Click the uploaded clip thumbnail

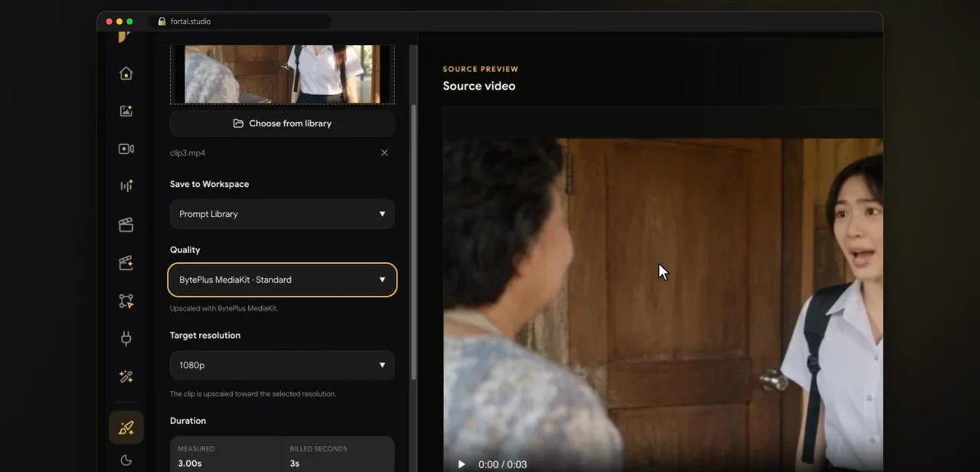[x=282, y=74]
